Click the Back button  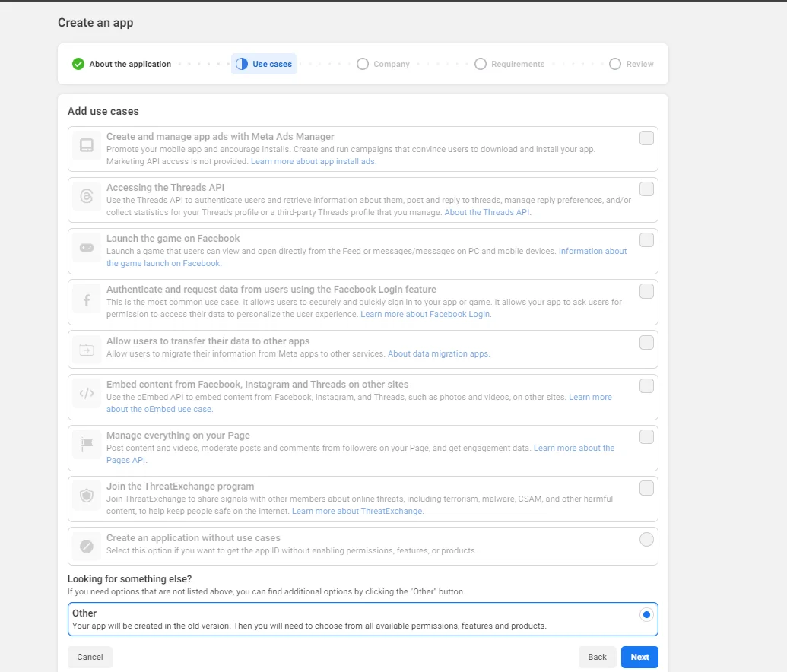click(597, 657)
